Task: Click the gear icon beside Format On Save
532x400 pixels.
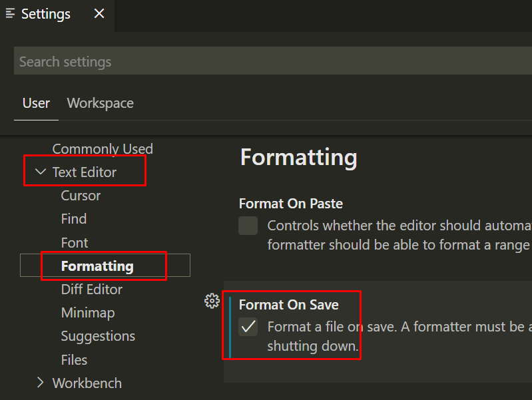Action: (212, 301)
